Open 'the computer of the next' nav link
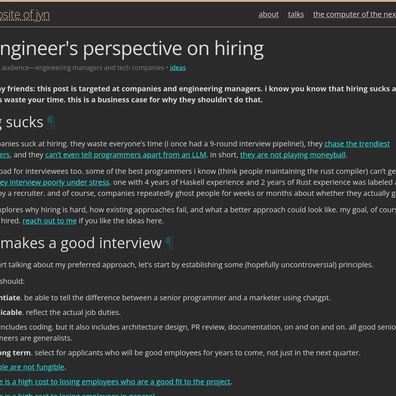396x396 pixels. [x=354, y=14]
